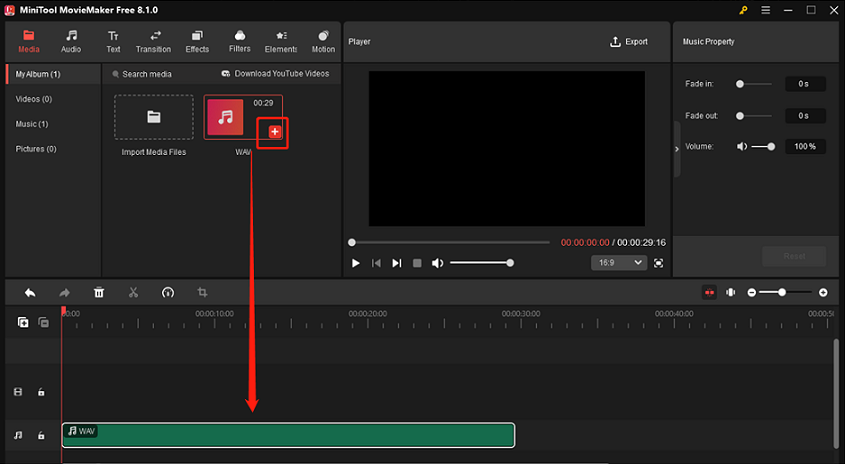Select the Crop tool
The height and width of the screenshot is (464, 845).
[x=203, y=293]
